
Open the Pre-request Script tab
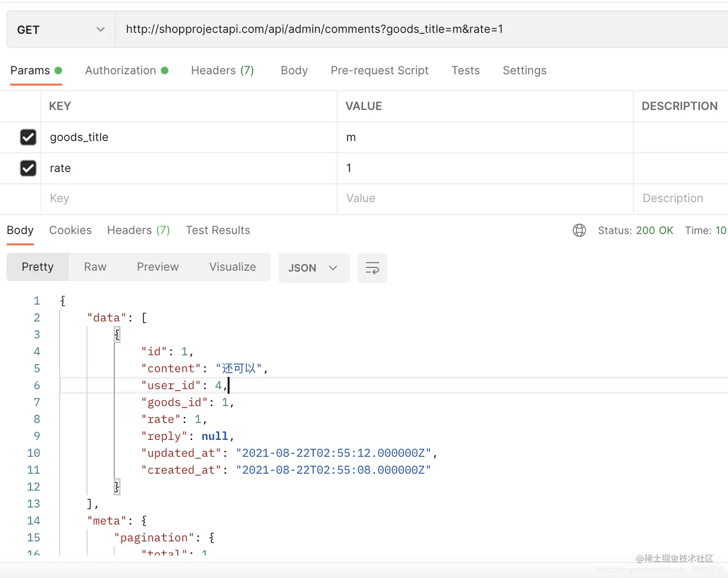point(379,70)
